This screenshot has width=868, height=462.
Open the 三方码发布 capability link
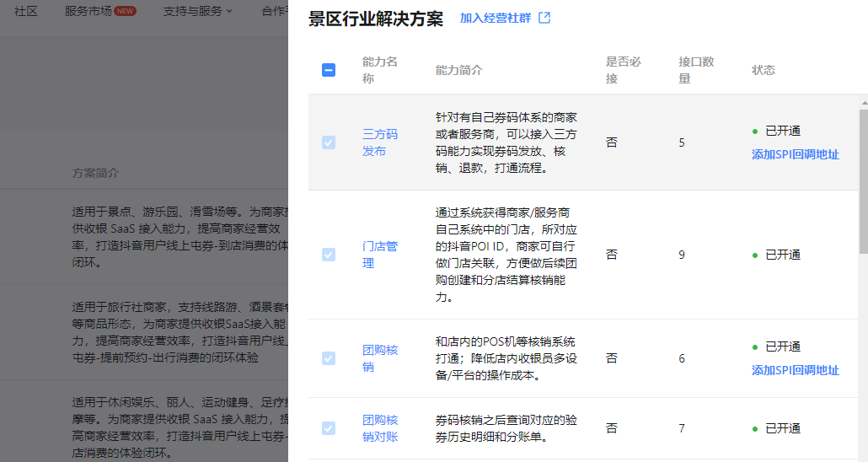coord(379,142)
